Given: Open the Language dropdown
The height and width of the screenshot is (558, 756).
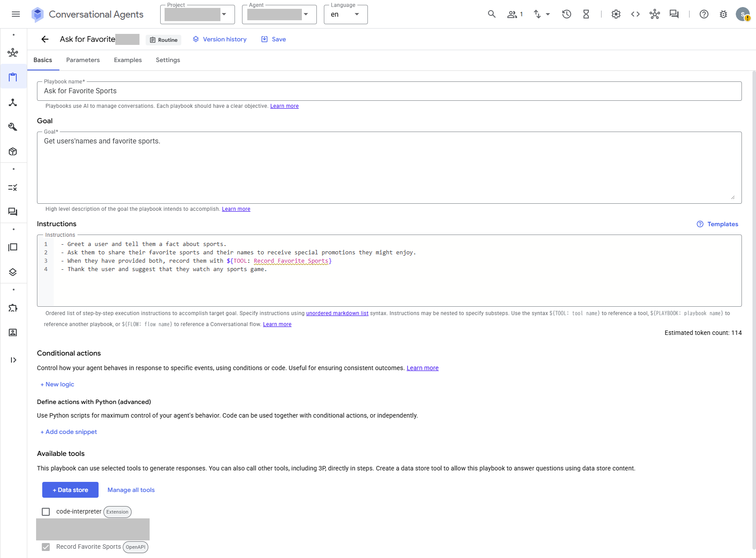Looking at the screenshot, I should coord(346,15).
